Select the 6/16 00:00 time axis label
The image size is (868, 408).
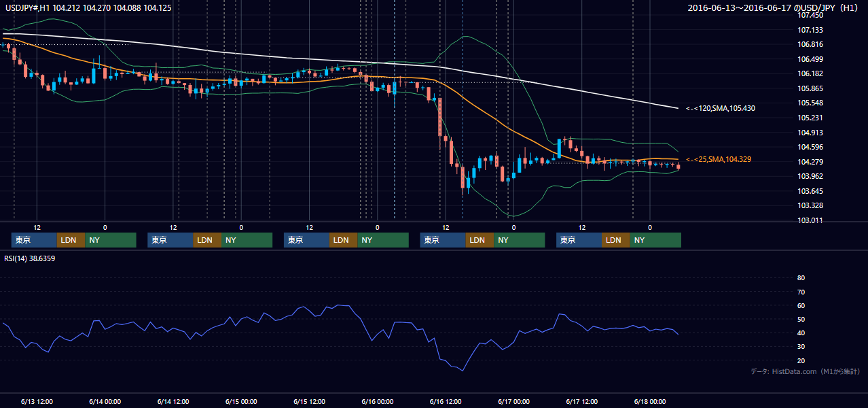(x=377, y=401)
